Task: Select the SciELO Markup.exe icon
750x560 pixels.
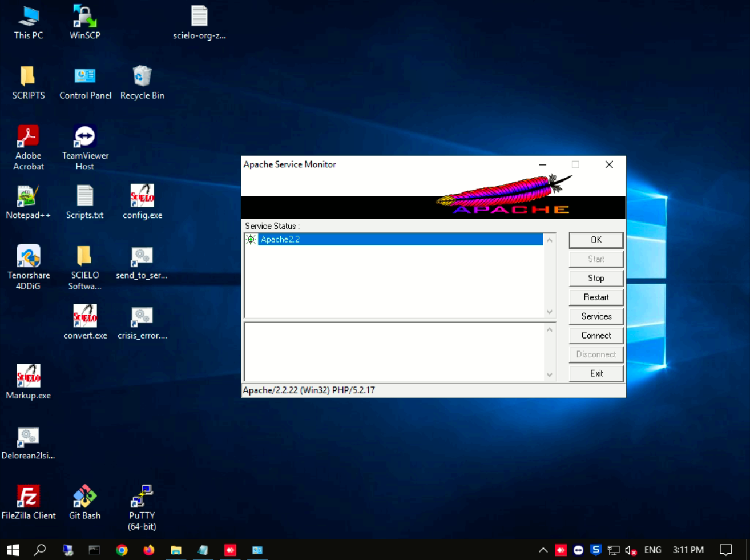Action: coord(28,377)
